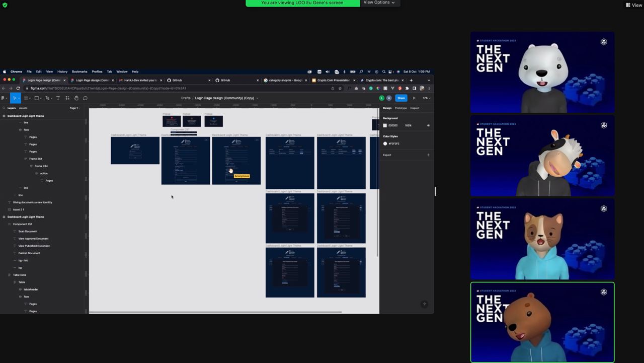
Task: Open the Figma help question mark
Action: click(424, 304)
